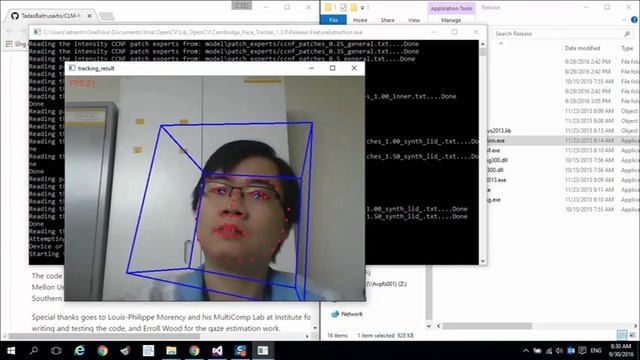Click tracking_result window title icon
This screenshot has width=640, height=360.
coord(72,68)
